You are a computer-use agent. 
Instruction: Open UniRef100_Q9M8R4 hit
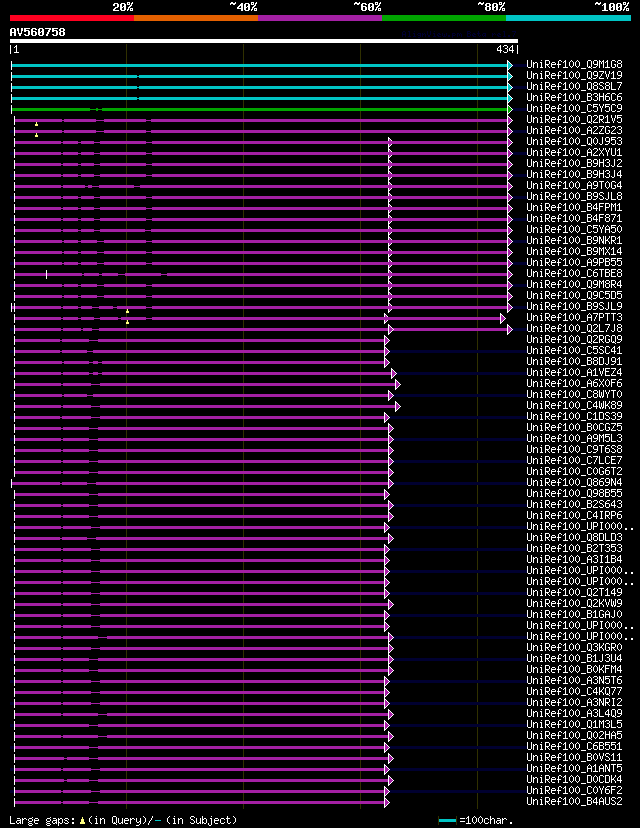(x=574, y=285)
